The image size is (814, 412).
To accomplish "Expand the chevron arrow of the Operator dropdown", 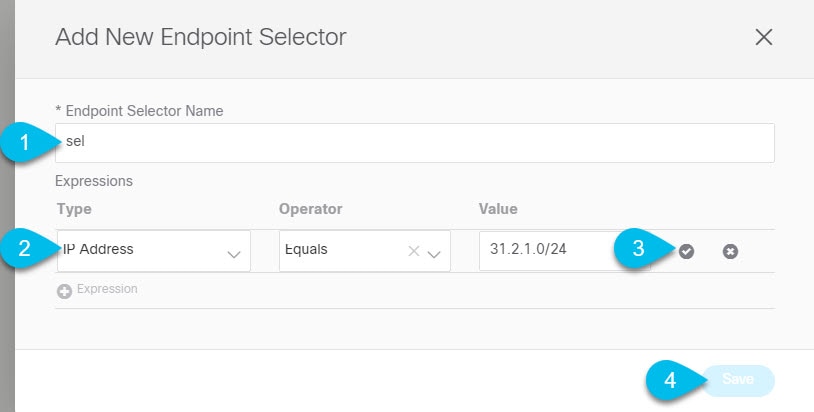I will [x=434, y=254].
